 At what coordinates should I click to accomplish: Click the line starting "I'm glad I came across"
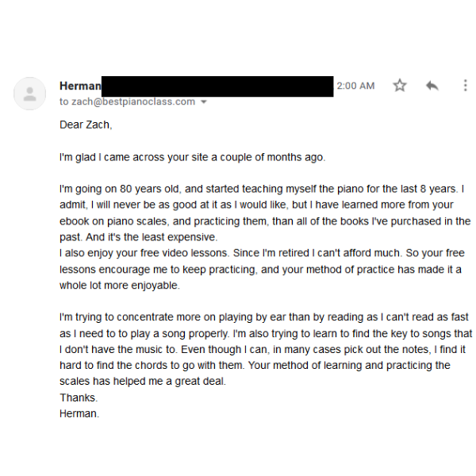[192, 157]
